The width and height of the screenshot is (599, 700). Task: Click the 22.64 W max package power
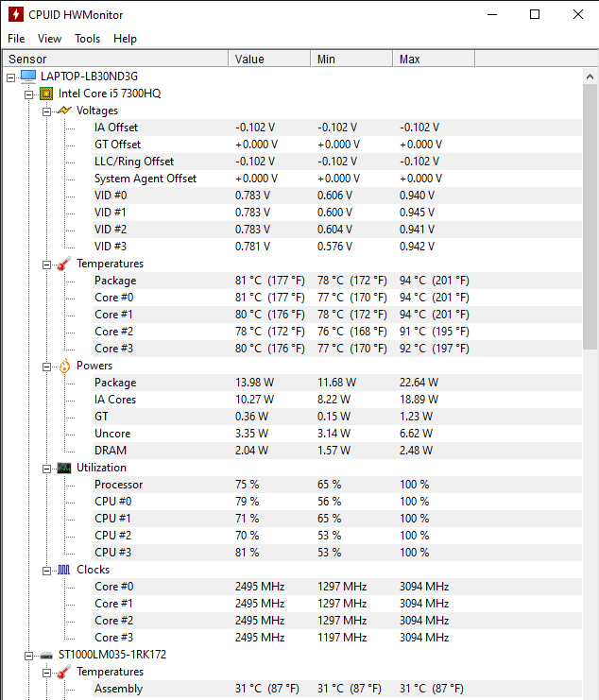pos(419,383)
